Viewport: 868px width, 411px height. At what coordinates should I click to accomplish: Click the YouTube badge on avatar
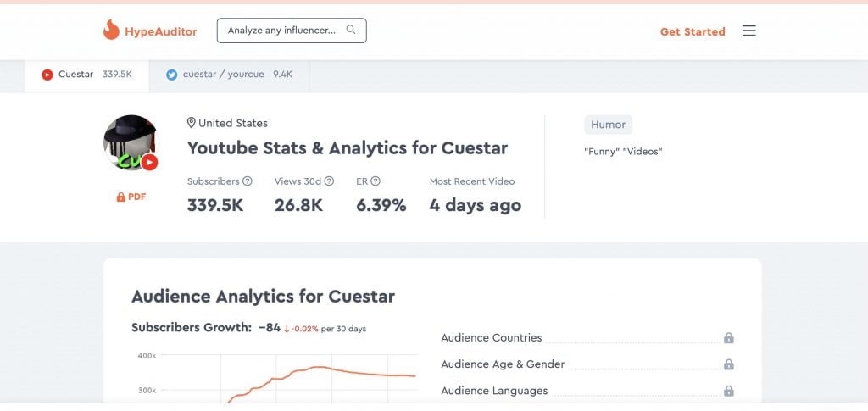tap(149, 162)
